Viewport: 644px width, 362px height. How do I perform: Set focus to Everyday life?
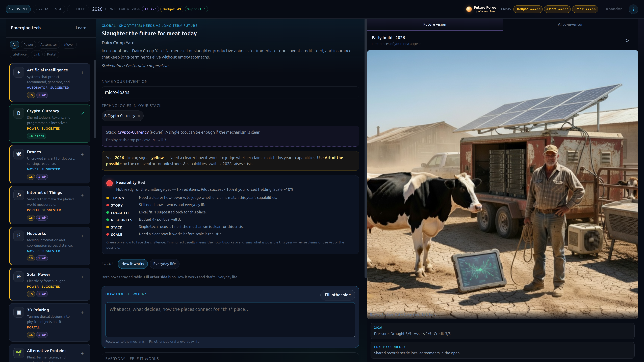165,264
